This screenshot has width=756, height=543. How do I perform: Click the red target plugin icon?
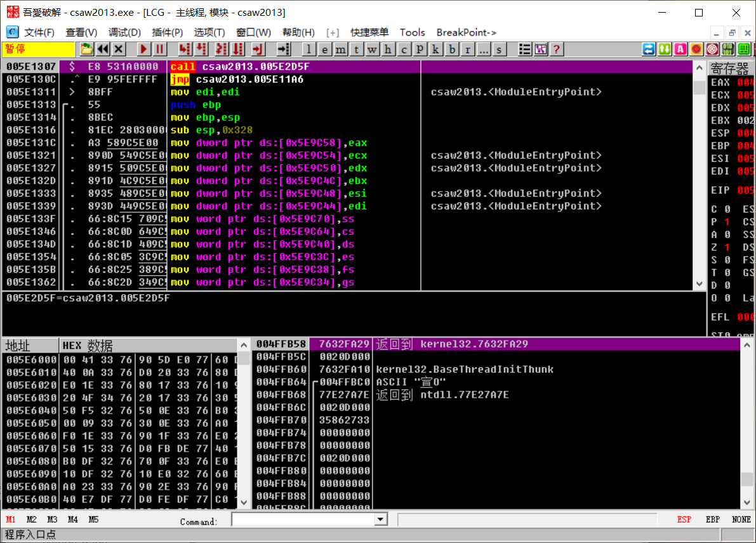712,49
